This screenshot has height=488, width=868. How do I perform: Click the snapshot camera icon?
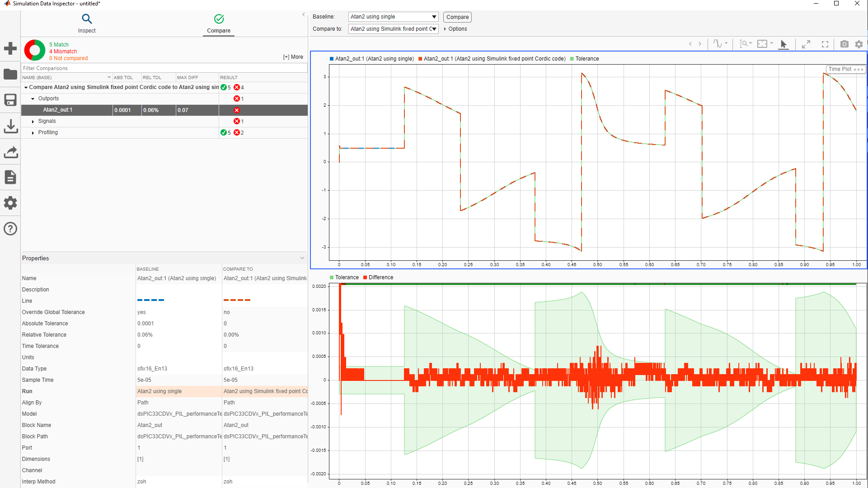[844, 44]
